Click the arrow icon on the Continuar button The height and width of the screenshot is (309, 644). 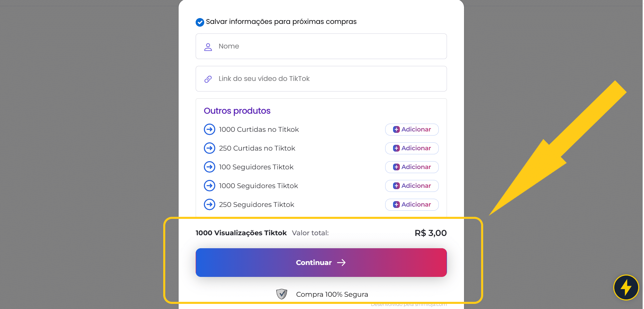point(341,263)
